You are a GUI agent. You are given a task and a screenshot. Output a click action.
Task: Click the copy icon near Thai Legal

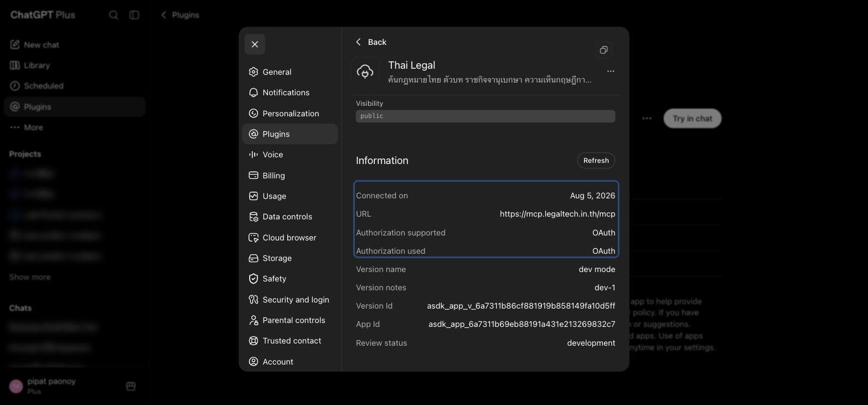604,50
